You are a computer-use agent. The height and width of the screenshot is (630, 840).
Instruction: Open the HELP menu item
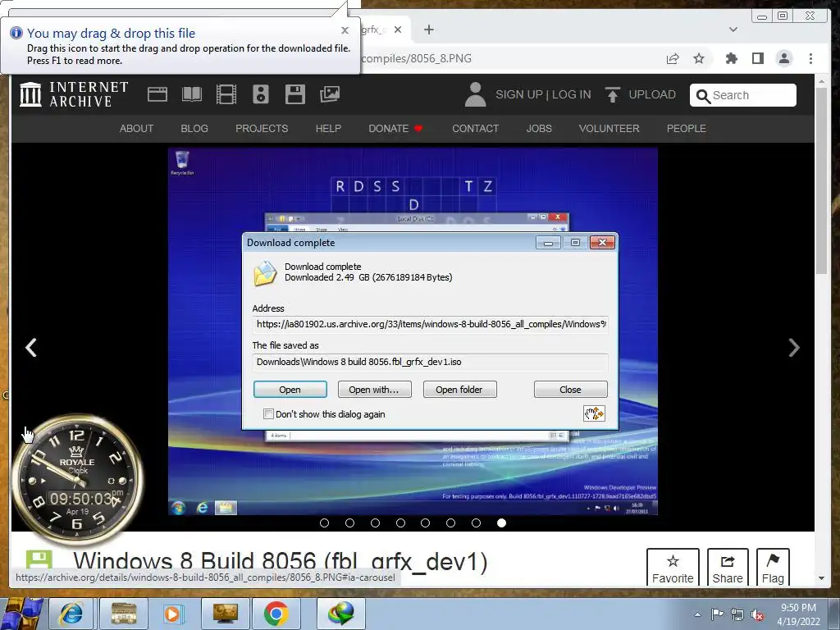click(x=328, y=129)
